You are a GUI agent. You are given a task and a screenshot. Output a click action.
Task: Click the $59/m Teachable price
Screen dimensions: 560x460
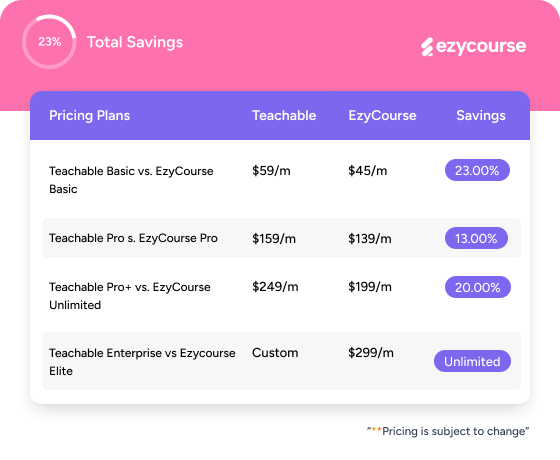tap(271, 171)
